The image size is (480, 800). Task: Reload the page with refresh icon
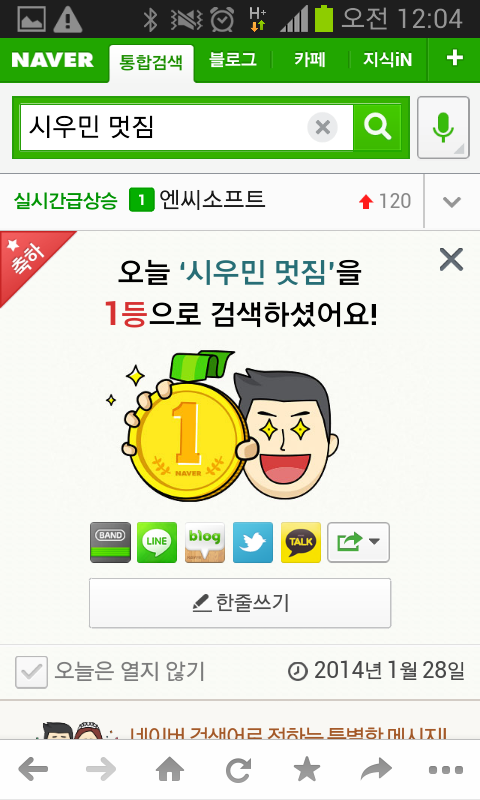(x=239, y=769)
